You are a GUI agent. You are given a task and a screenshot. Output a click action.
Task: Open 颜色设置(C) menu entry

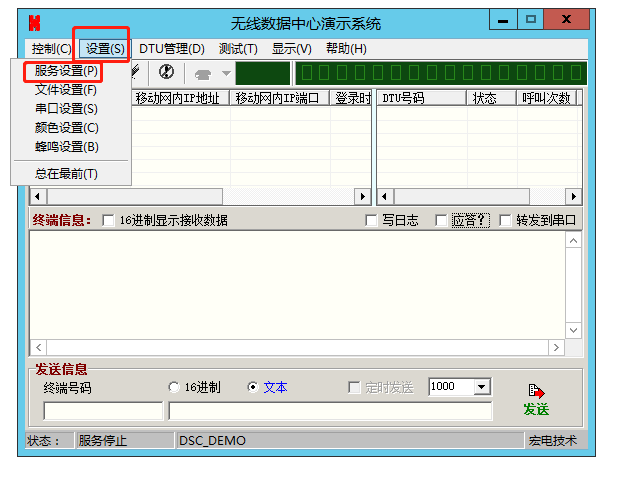(x=66, y=128)
